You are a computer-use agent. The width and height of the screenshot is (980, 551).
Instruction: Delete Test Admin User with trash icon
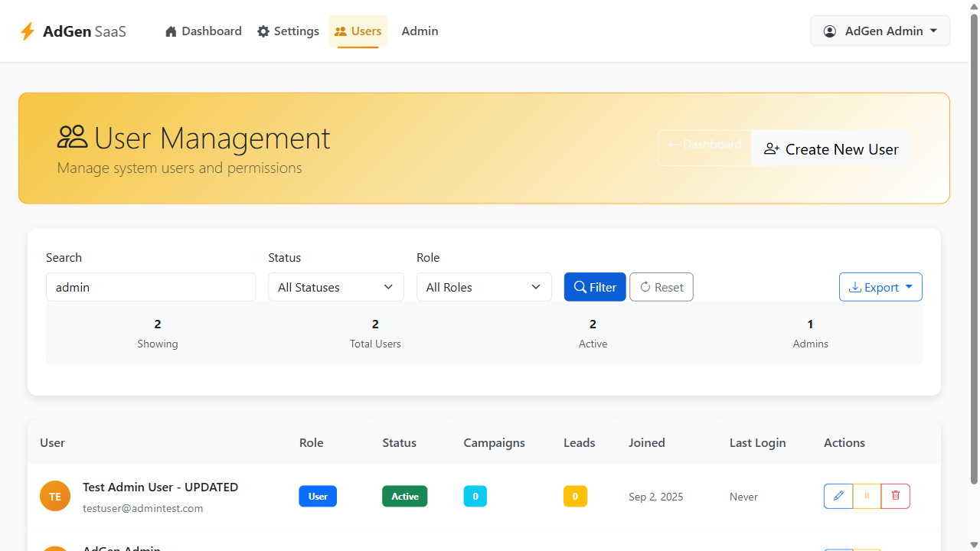896,497
